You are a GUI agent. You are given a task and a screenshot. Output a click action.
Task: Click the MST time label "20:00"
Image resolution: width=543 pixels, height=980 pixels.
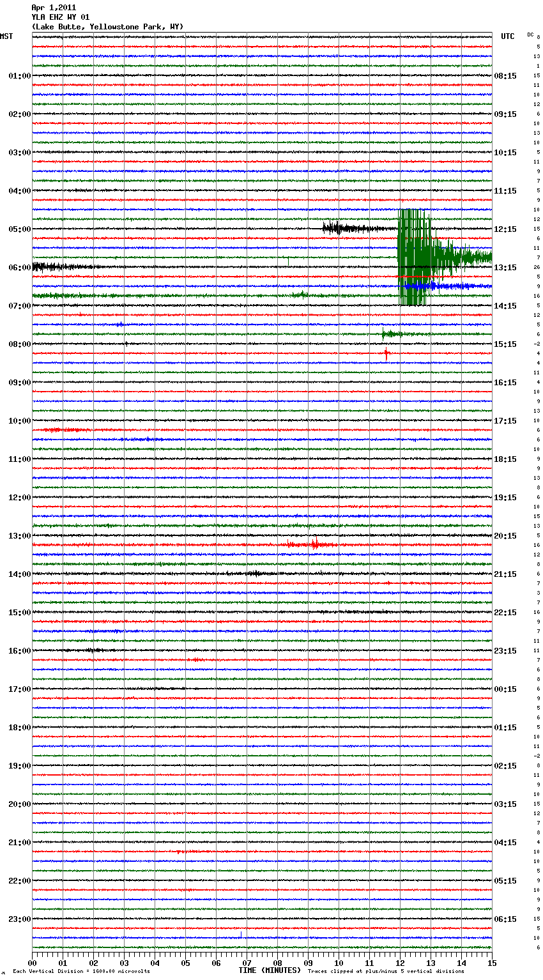coord(20,804)
